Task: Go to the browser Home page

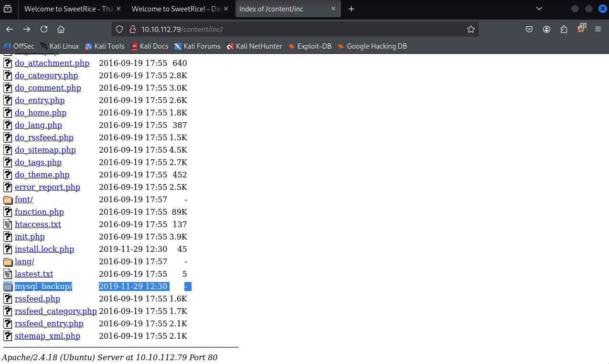Action: click(61, 29)
